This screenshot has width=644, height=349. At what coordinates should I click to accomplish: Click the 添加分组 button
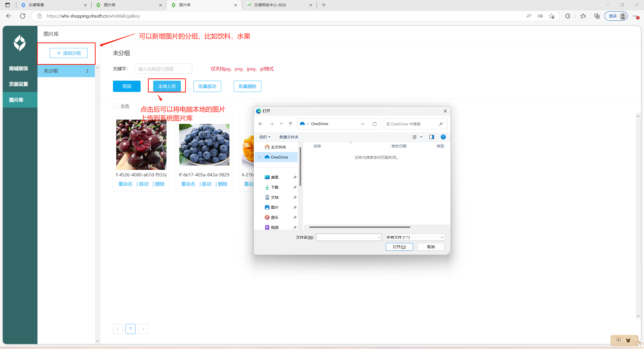[69, 53]
